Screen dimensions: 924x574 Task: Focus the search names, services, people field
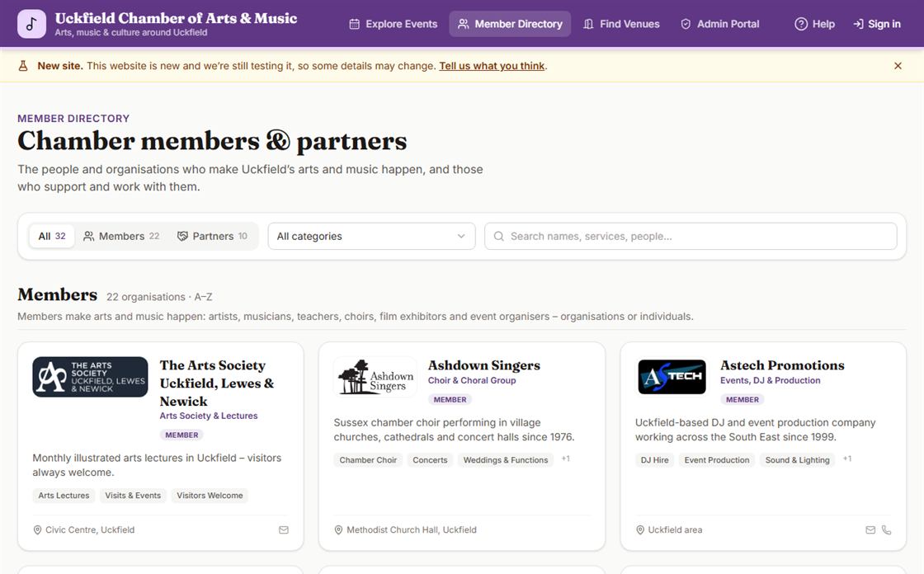pyautogui.click(x=691, y=237)
